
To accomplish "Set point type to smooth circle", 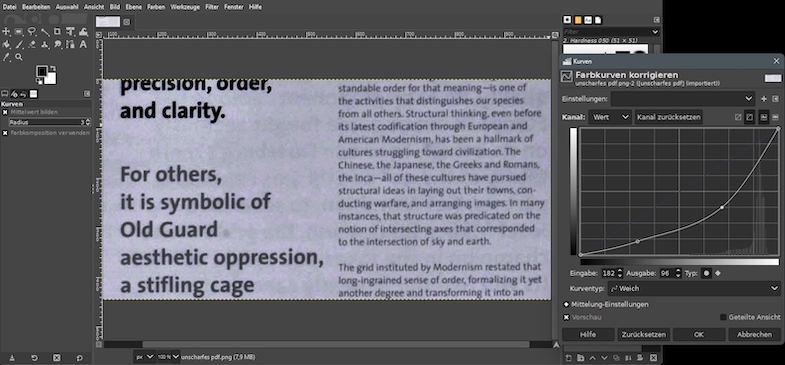I will coord(706,273).
